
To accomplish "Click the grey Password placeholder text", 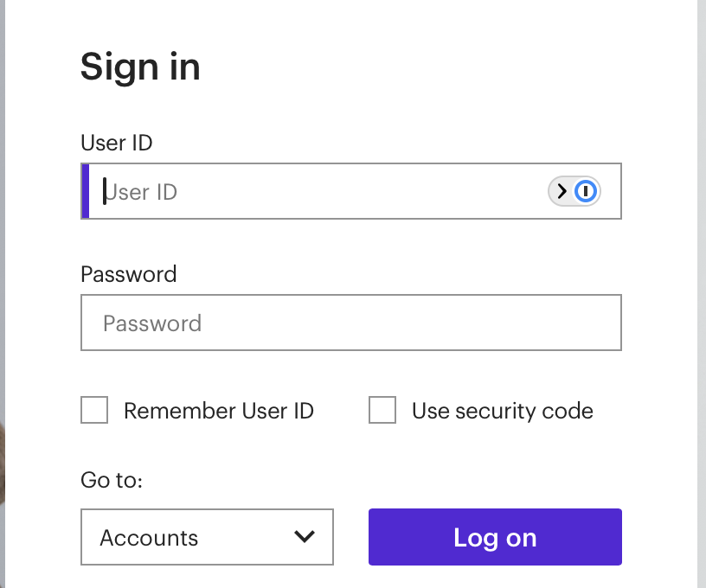I will (x=152, y=323).
